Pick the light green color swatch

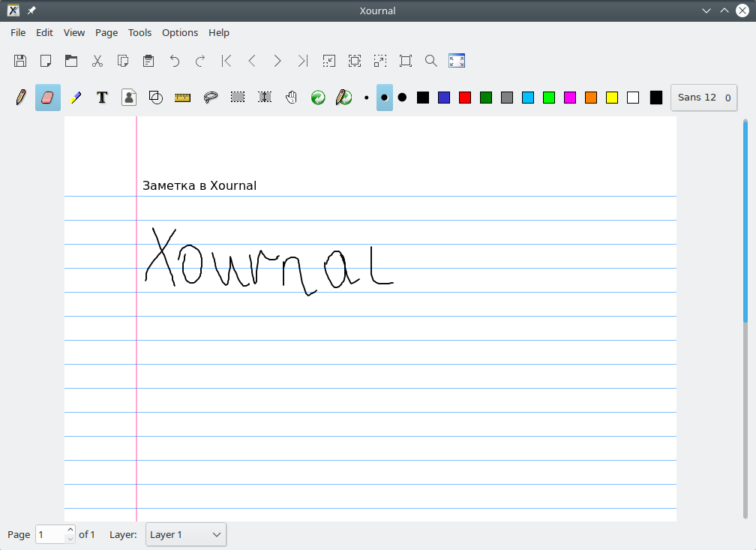(549, 98)
